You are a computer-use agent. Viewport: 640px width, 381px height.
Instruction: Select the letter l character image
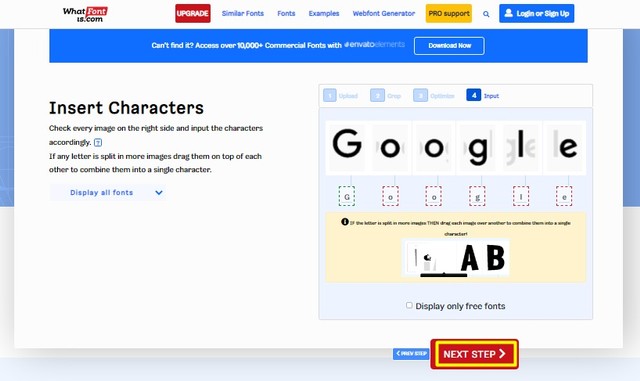click(521, 147)
